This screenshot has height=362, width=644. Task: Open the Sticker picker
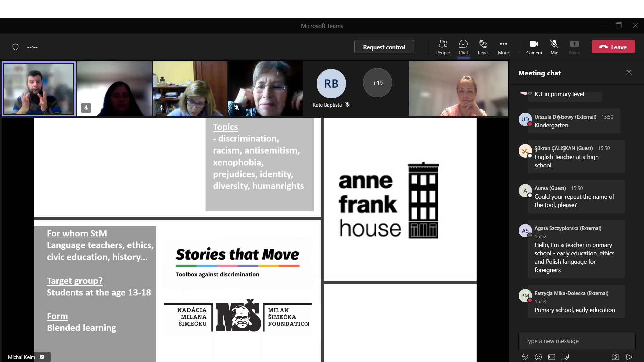[x=565, y=357]
